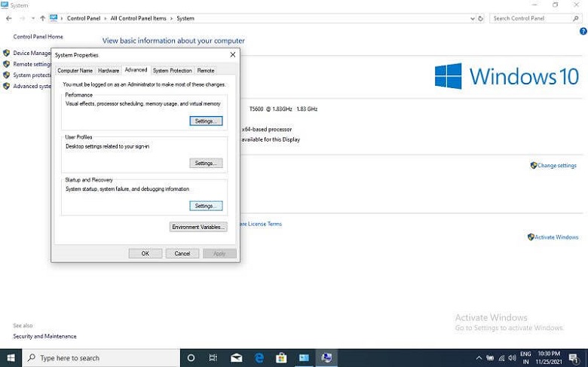The image size is (588, 367).
Task: Click Control Panel breadcrumb
Action: coord(84,18)
